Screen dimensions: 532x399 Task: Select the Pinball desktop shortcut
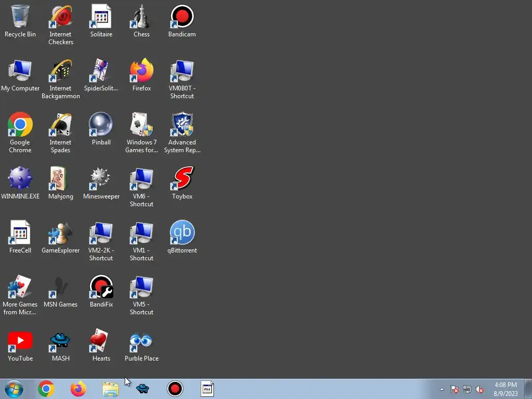coord(101,129)
